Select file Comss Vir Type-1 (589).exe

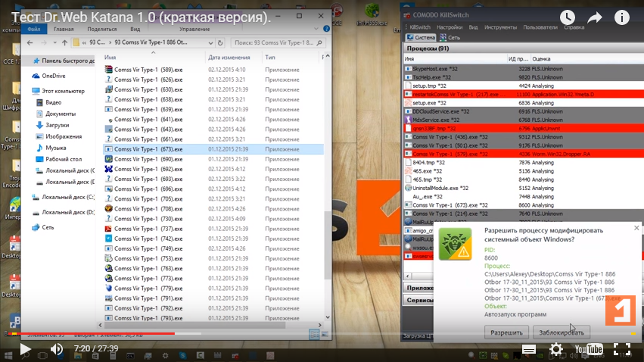point(148,70)
